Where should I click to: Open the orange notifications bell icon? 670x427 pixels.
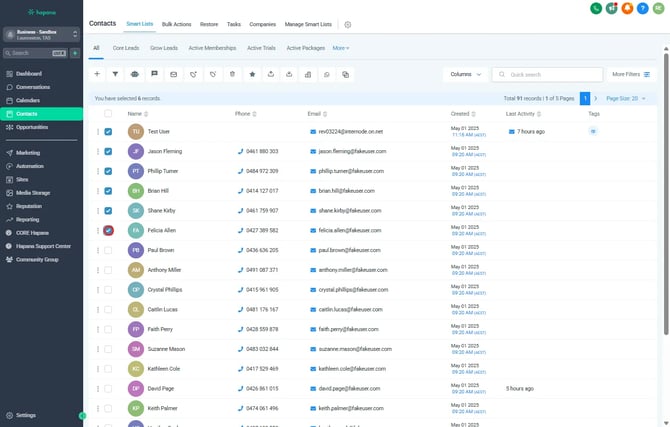pos(627,8)
